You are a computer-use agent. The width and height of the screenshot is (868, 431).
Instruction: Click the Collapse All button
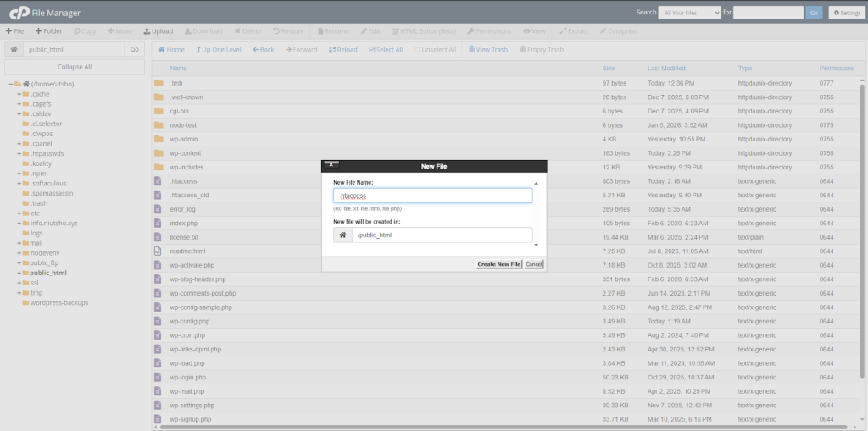75,67
